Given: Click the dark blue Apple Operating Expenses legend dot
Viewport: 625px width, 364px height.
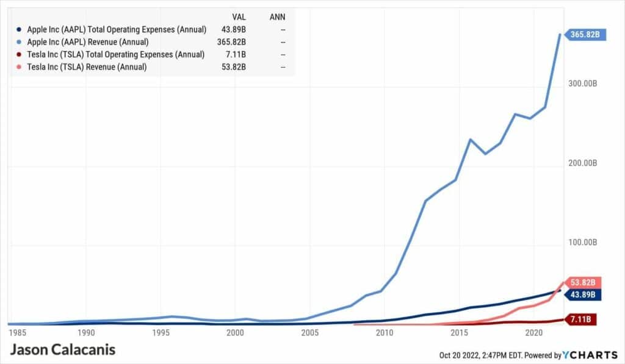Looking at the screenshot, I should pos(20,29).
